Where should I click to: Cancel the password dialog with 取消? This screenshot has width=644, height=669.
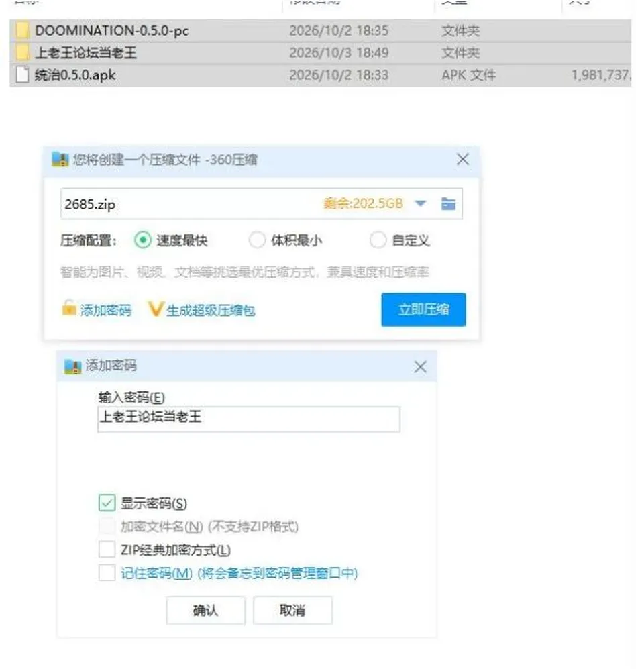click(x=292, y=610)
